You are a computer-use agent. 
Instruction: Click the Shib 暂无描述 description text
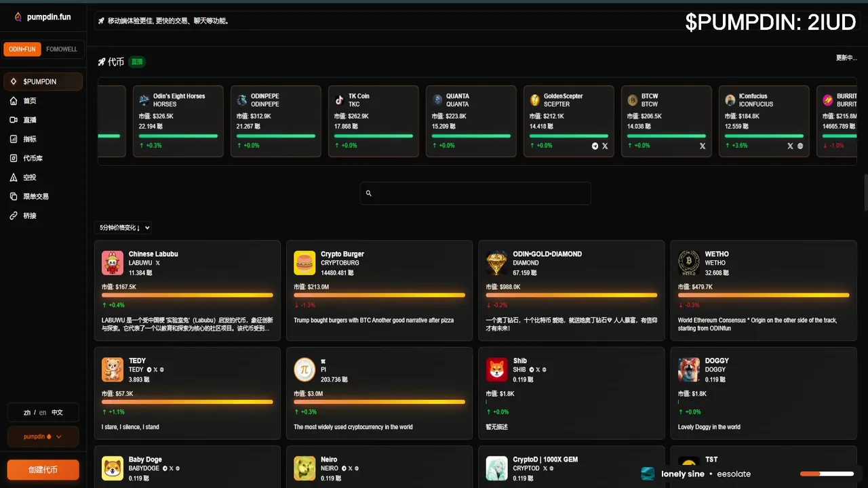click(x=497, y=427)
